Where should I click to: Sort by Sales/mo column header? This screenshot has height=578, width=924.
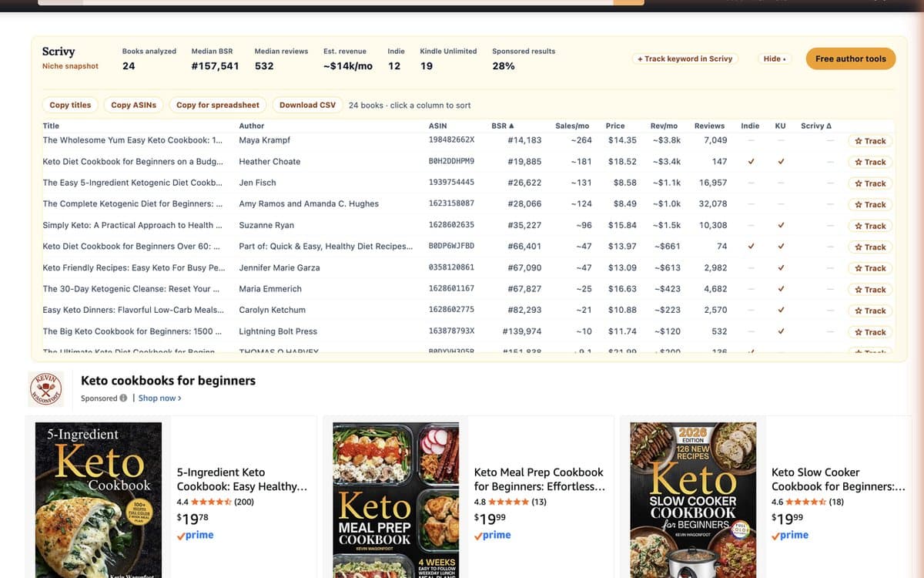pyautogui.click(x=572, y=126)
